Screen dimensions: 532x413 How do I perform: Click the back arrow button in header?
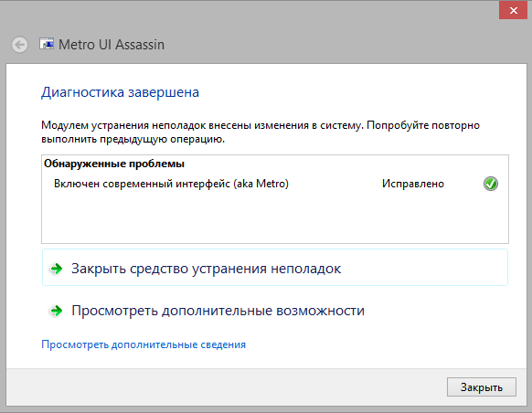[x=20, y=45]
